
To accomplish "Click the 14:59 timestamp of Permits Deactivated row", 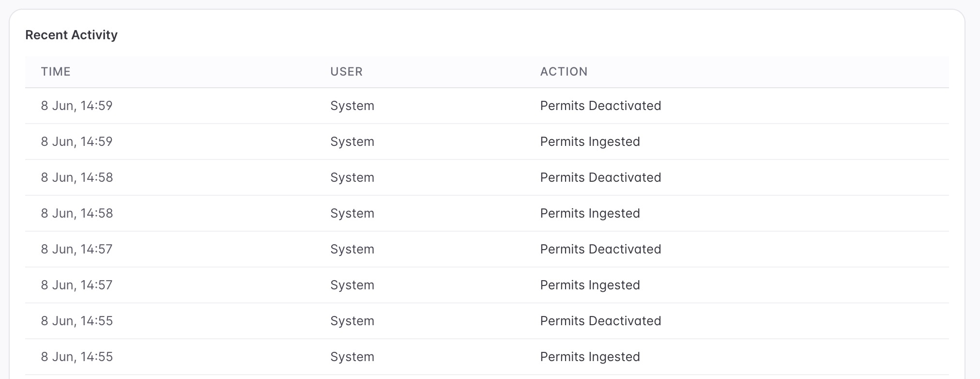I will (x=77, y=106).
